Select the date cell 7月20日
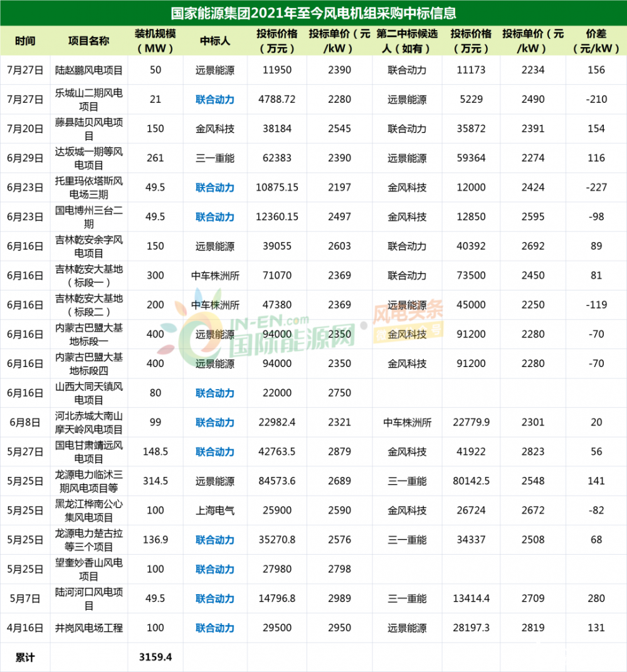627x672 pixels. pos(25,129)
